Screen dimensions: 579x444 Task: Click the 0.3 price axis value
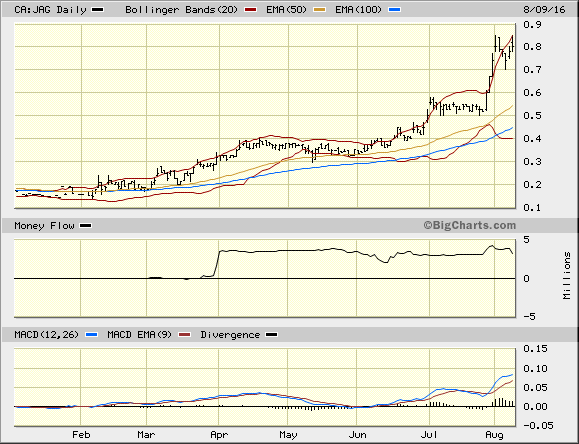click(x=532, y=161)
